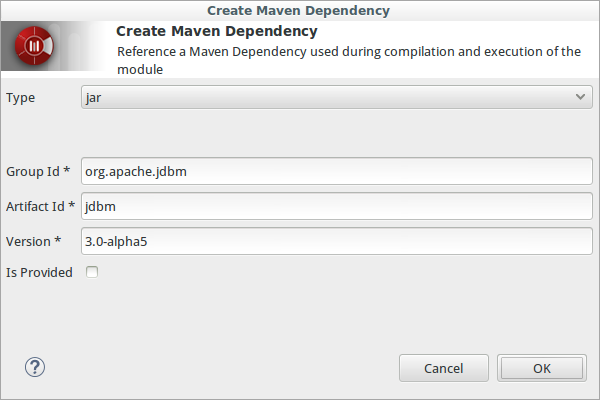This screenshot has height=400, width=600.
Task: Click the Group Id label
Action: click(38, 171)
